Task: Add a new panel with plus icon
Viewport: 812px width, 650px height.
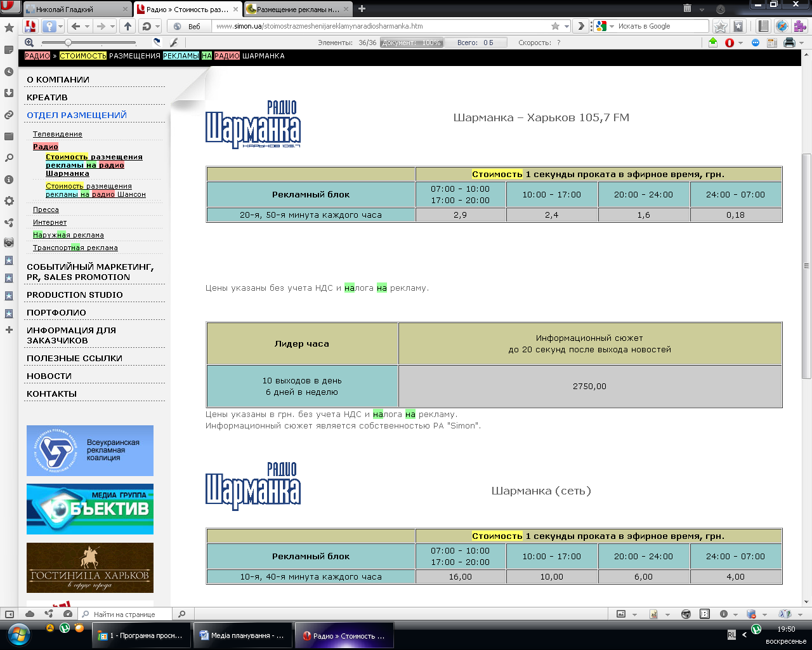Action: [x=9, y=330]
